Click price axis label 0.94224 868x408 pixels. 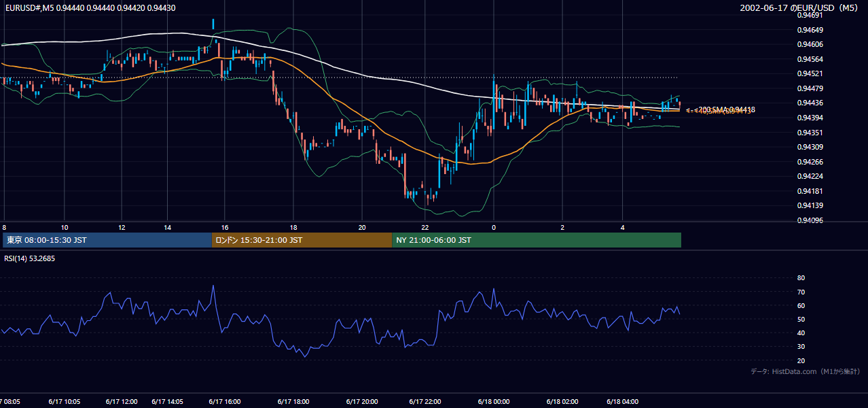810,176
